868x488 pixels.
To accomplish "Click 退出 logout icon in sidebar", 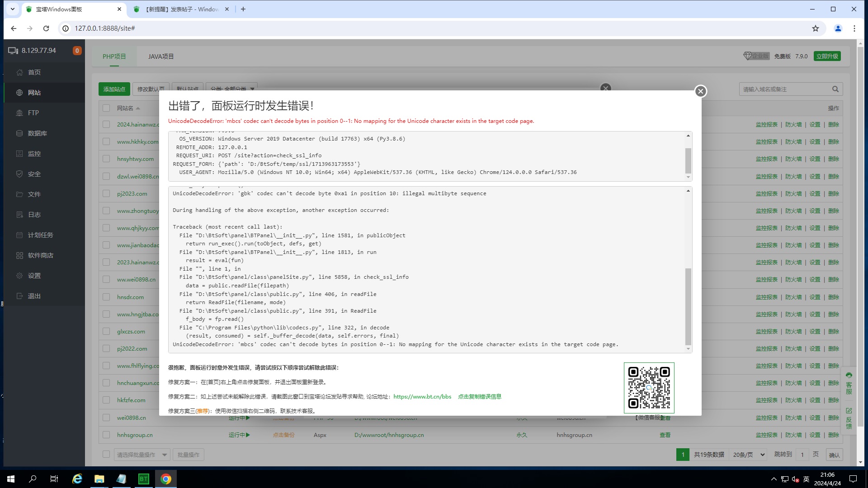I will coord(19,296).
